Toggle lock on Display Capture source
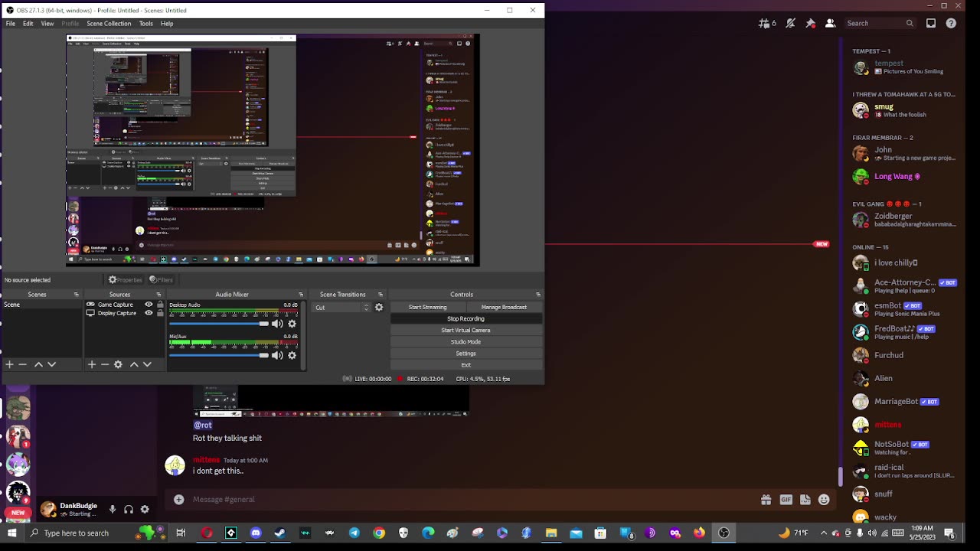980x551 pixels. pyautogui.click(x=160, y=313)
